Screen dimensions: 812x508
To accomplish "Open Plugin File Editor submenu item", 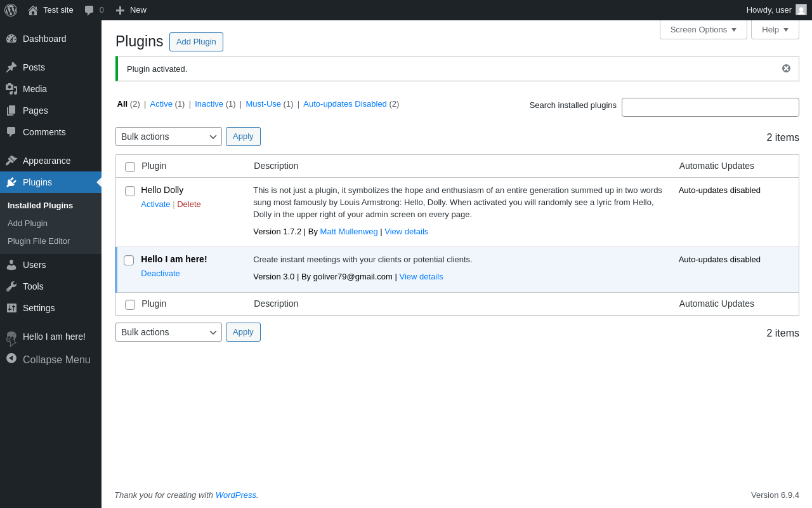I will (39, 241).
